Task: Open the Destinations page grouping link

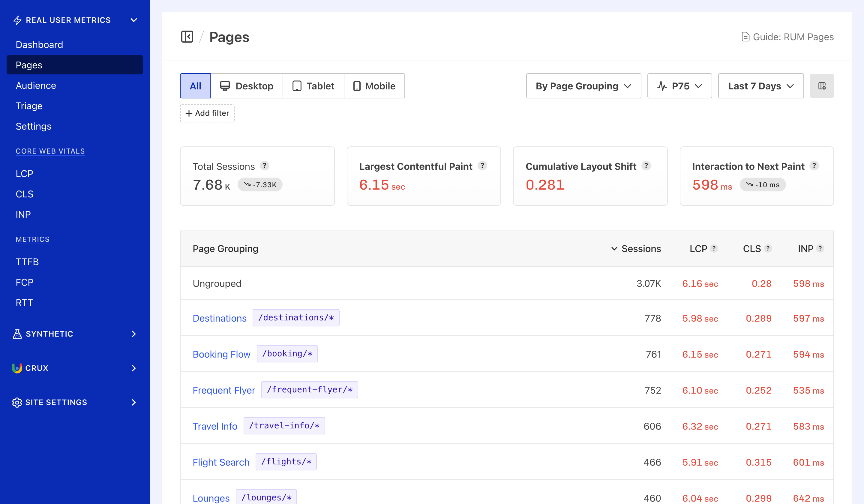Action: (219, 318)
